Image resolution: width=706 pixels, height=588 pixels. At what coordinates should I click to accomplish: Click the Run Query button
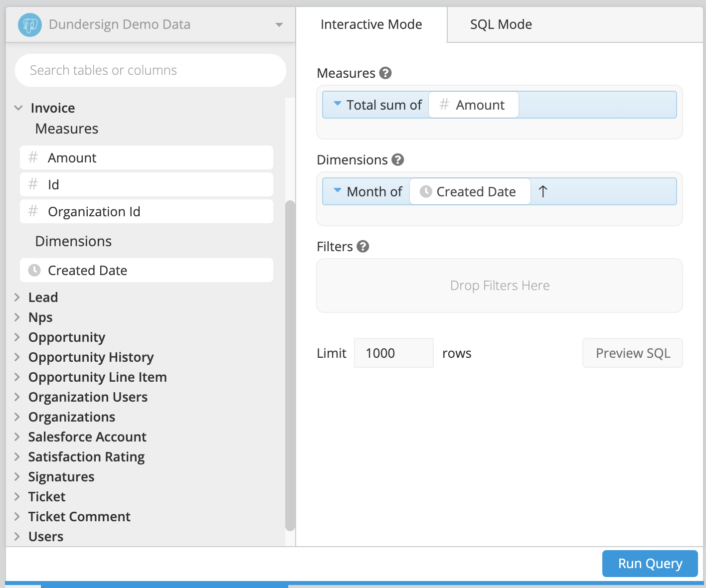click(x=650, y=564)
